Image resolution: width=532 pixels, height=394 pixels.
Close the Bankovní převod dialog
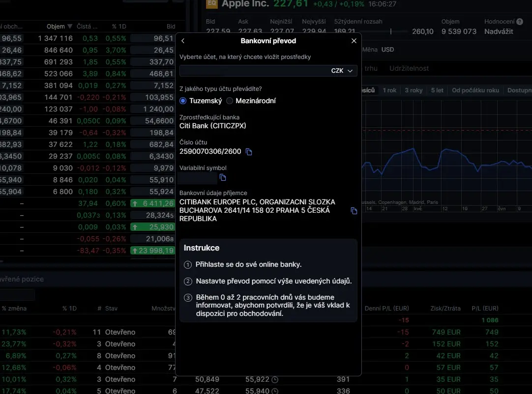click(x=354, y=41)
